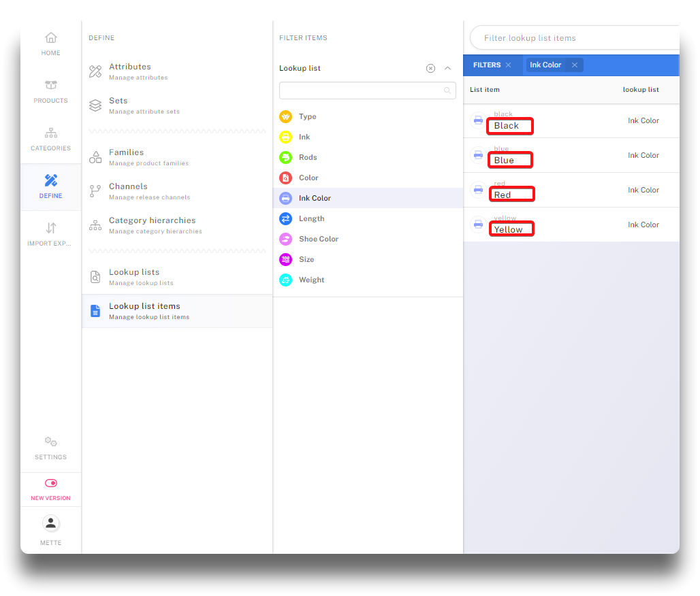Screen dimensions: 700x596
Task: Open the Lookup lists menu item
Action: point(134,276)
